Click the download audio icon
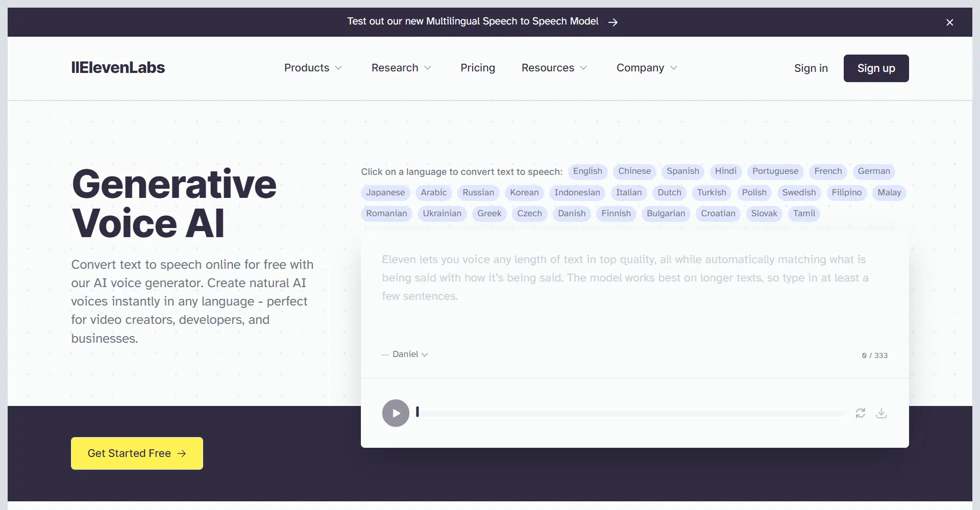 coord(881,413)
